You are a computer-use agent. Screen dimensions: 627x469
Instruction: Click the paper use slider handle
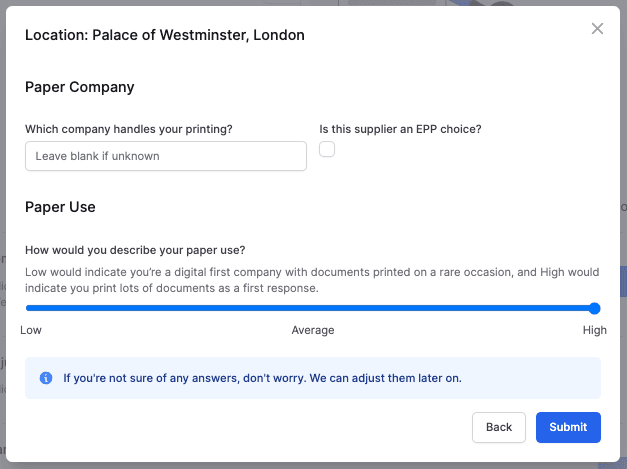tap(595, 308)
